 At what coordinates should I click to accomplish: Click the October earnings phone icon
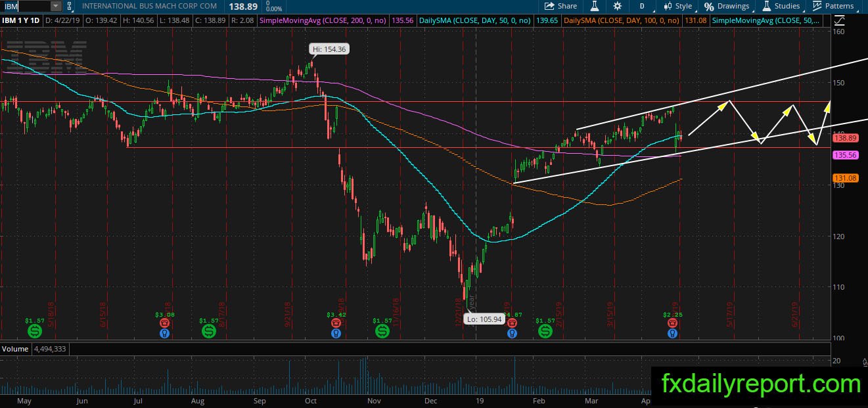(x=336, y=323)
